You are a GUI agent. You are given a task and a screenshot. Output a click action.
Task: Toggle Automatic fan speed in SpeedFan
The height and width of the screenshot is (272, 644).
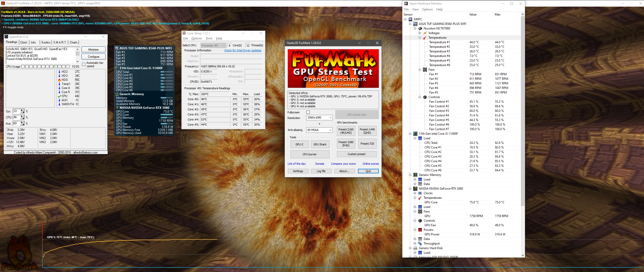coord(84,64)
